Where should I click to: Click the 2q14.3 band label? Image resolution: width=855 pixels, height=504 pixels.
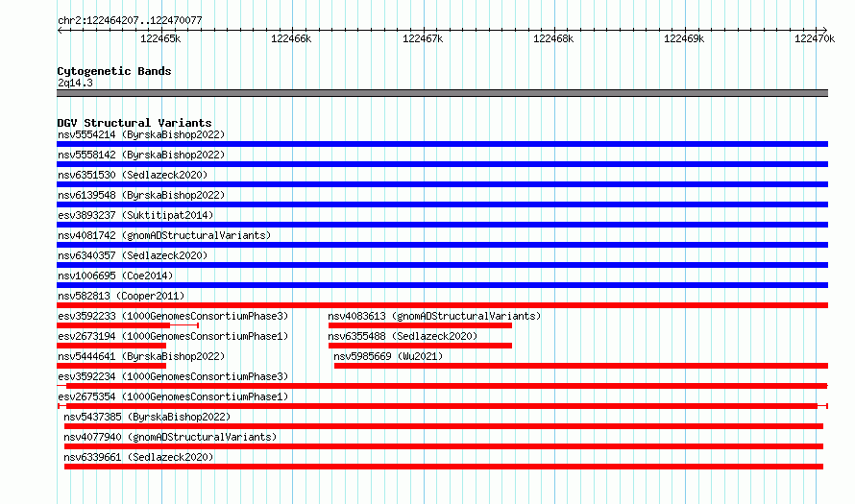point(75,83)
